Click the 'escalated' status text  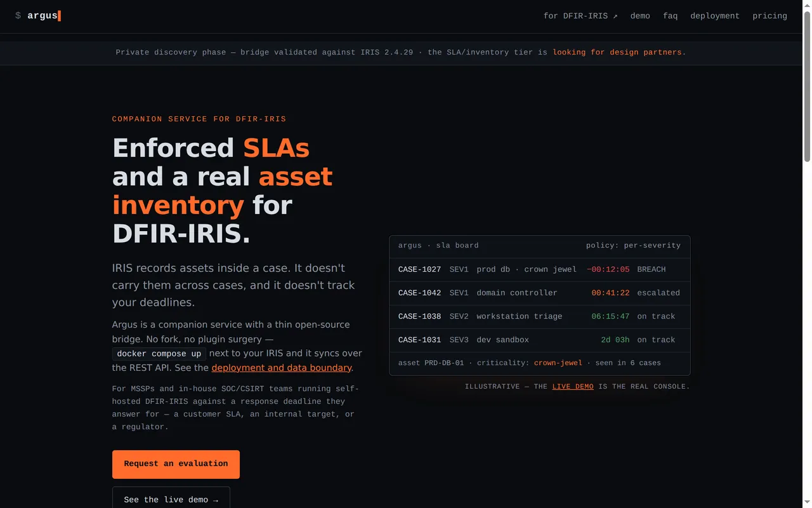658,293
